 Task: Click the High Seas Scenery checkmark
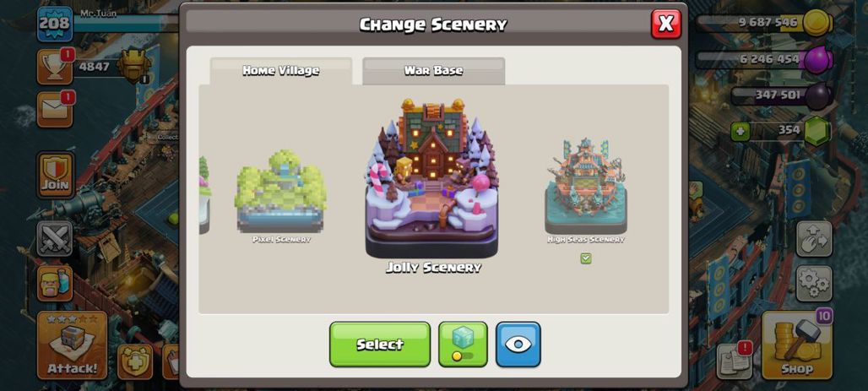pos(586,258)
